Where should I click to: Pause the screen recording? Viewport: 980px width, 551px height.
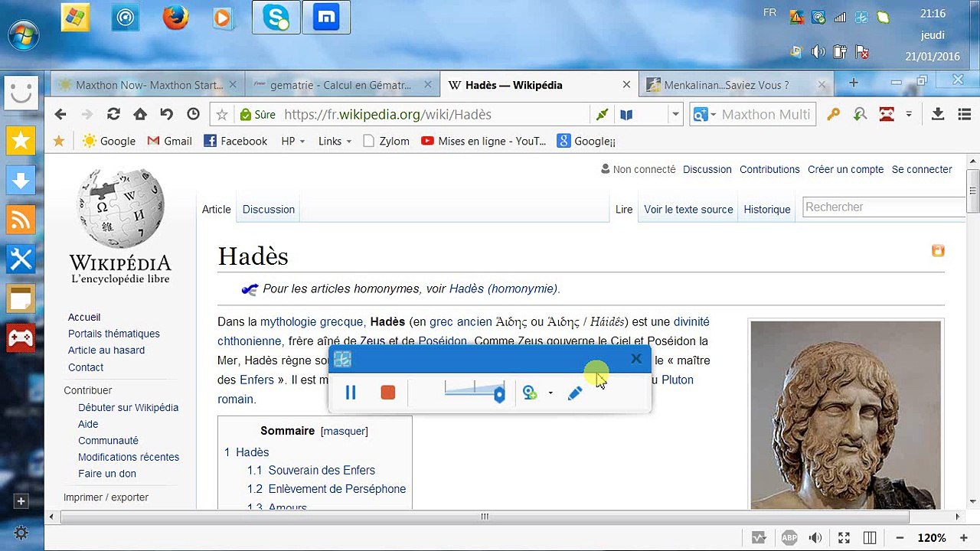[x=351, y=393]
